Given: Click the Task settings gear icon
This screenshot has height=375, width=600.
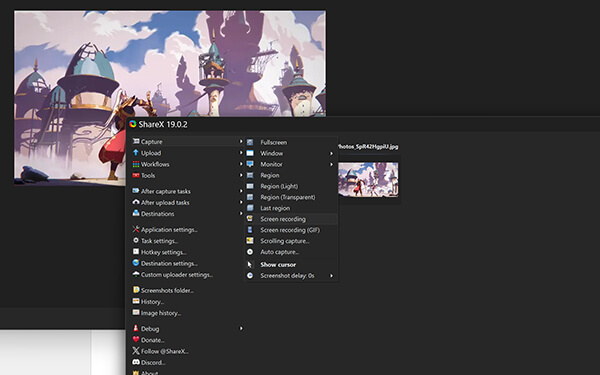Looking at the screenshot, I should coord(136,240).
